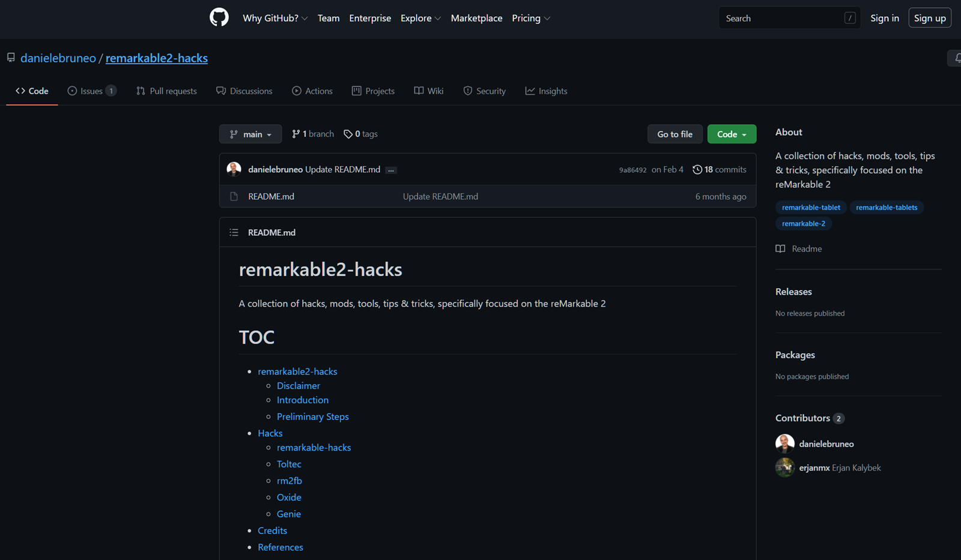Open commit hash 9a86492
961x560 pixels.
point(633,170)
